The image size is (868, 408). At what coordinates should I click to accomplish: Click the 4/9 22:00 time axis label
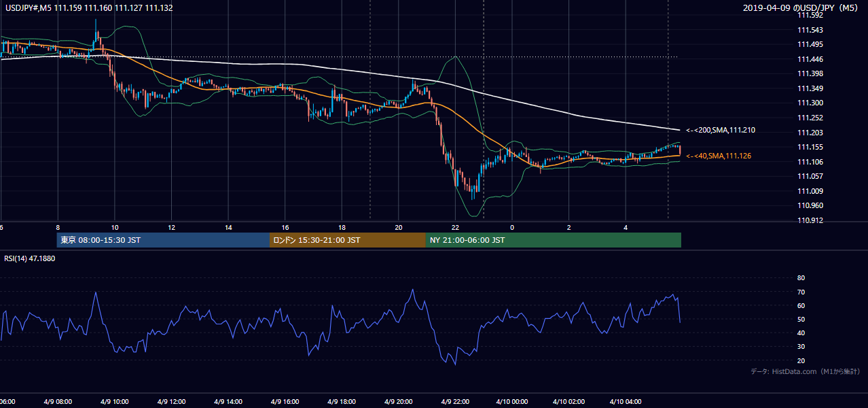(x=455, y=402)
